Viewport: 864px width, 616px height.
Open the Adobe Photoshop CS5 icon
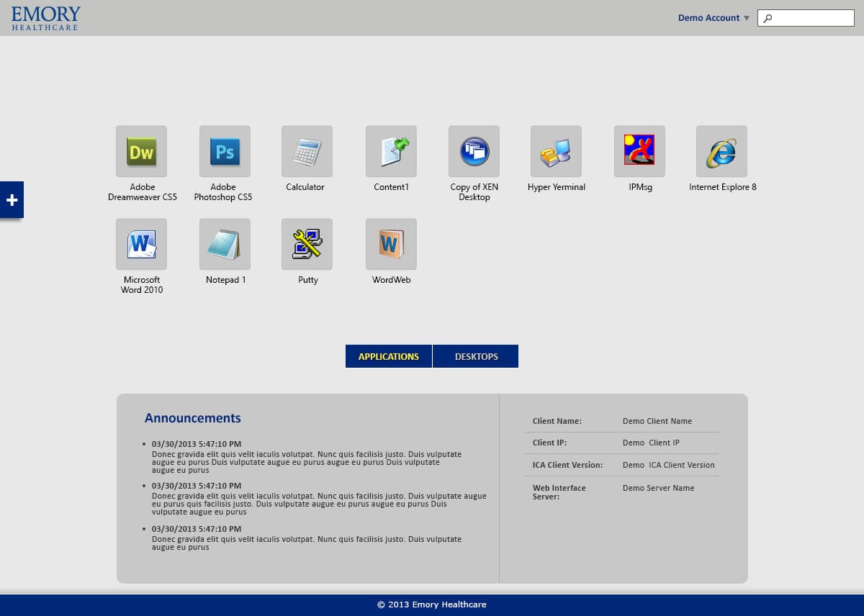coord(225,151)
